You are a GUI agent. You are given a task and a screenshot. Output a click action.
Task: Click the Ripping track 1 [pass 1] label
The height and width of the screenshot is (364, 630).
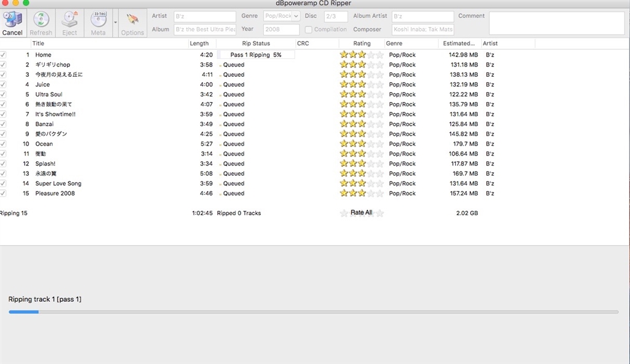click(x=44, y=299)
